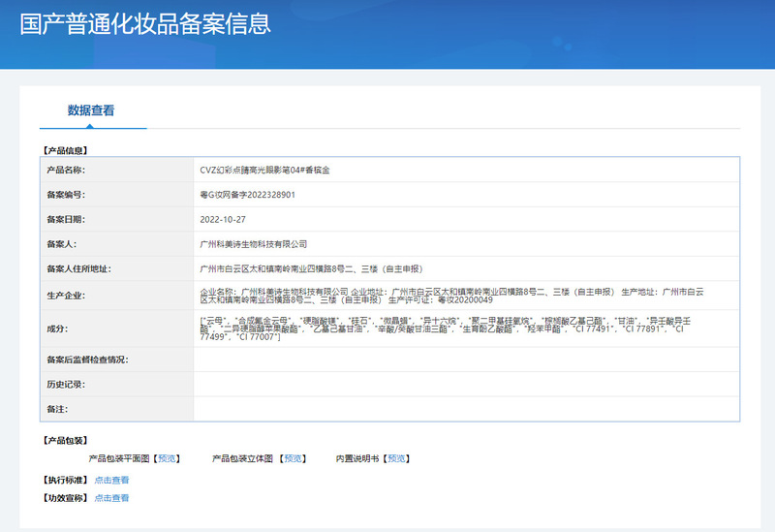775x532 pixels.
Task: Click the 备案人 company name value
Action: (252, 244)
